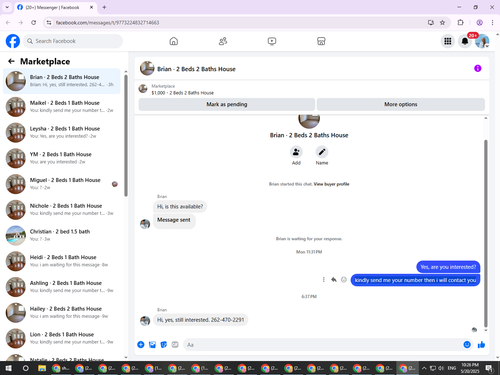Show hidden system tray icons
500x375 pixels.
click(x=424, y=368)
